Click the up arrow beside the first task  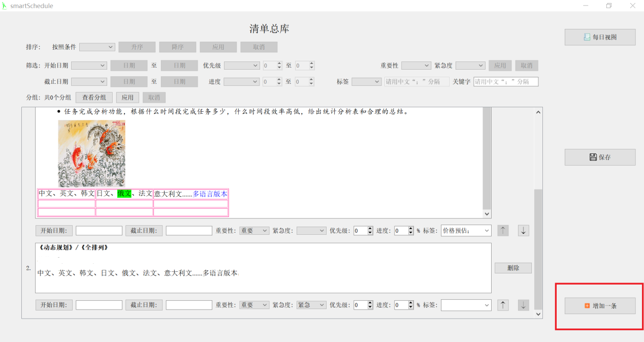coord(502,230)
